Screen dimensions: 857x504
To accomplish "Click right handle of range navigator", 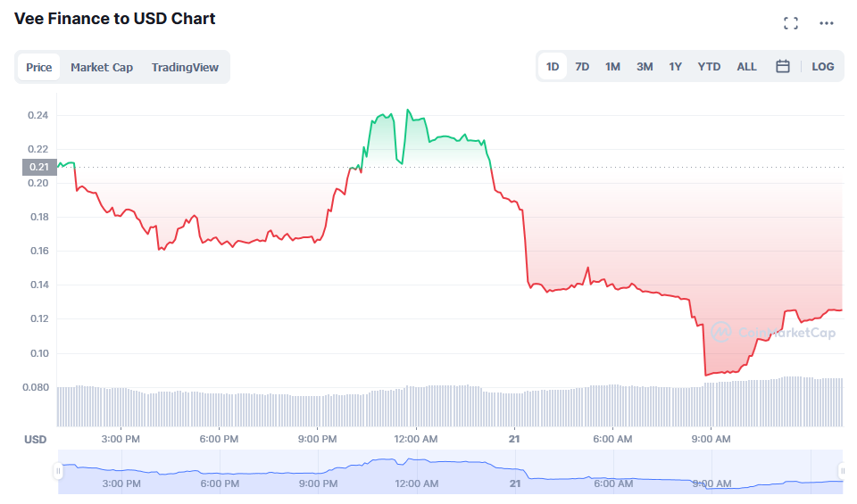I will click(x=842, y=470).
